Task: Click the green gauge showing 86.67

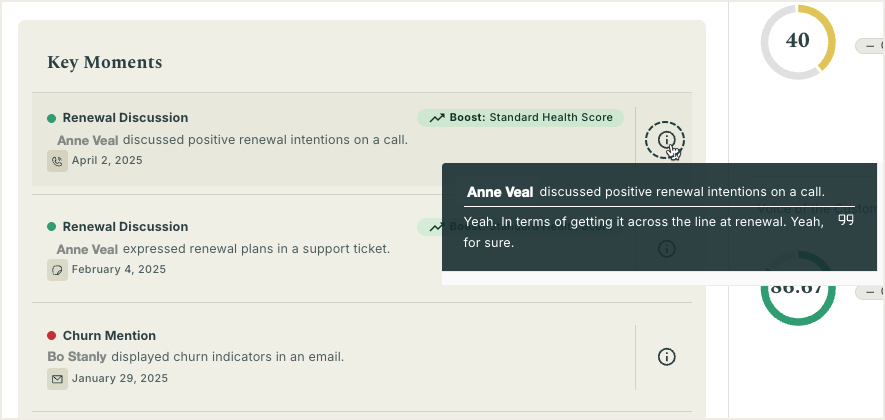Action: click(x=798, y=288)
